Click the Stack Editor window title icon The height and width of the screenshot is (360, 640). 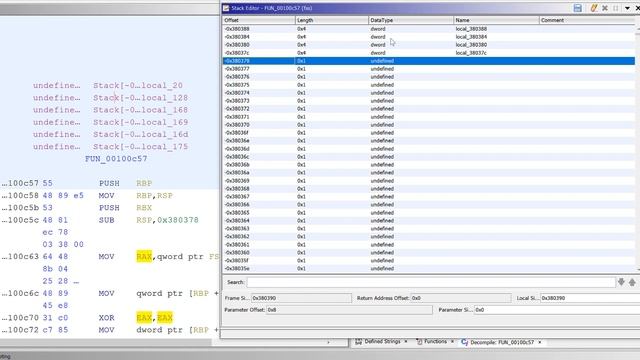tap(226, 8)
